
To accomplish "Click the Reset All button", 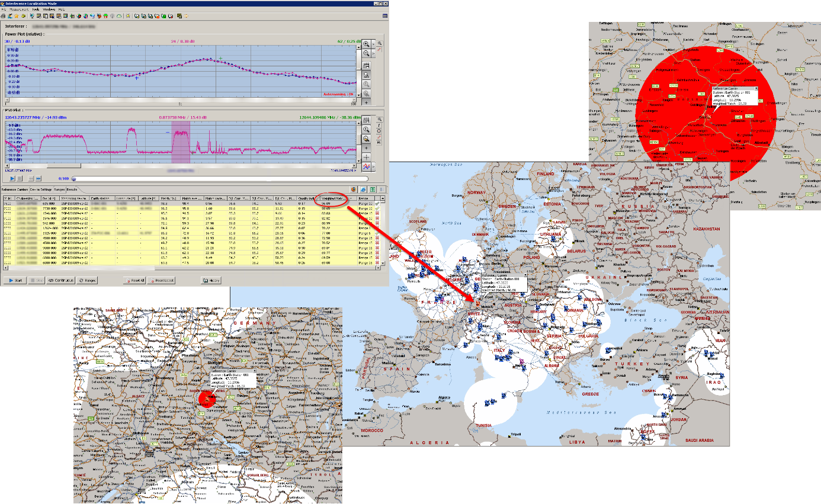I will point(134,280).
